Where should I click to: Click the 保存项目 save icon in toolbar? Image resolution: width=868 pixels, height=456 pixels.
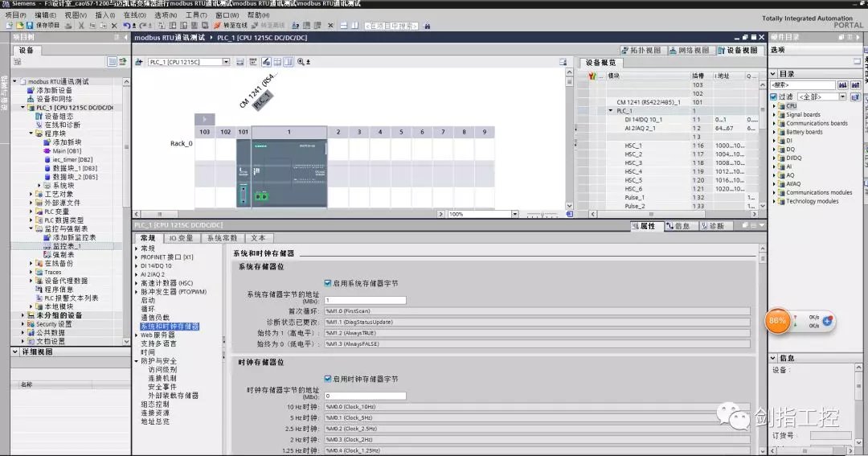coord(30,26)
